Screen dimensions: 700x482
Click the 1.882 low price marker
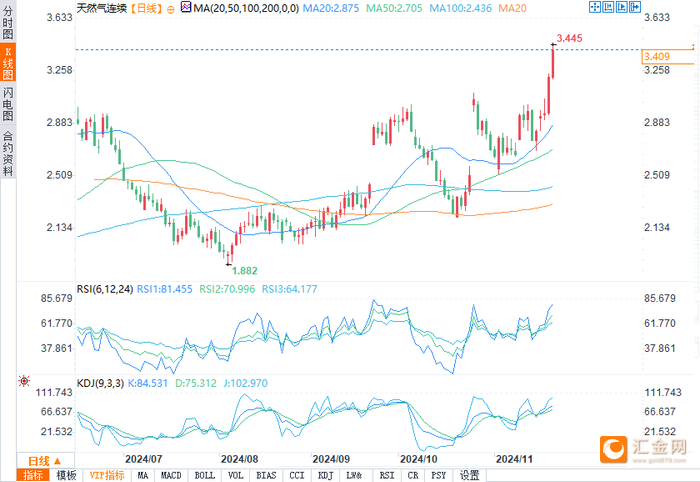coord(245,271)
